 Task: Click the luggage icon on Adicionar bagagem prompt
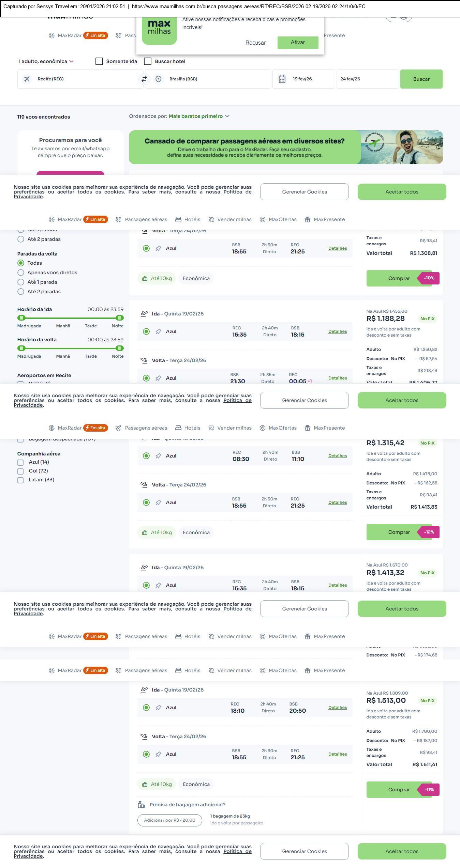coord(141,805)
